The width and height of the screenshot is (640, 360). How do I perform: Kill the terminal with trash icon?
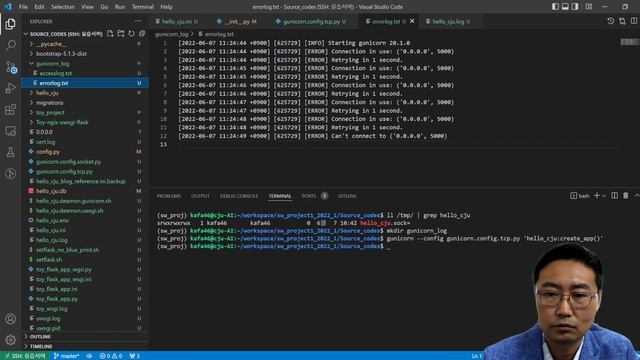pyautogui.click(x=626, y=196)
